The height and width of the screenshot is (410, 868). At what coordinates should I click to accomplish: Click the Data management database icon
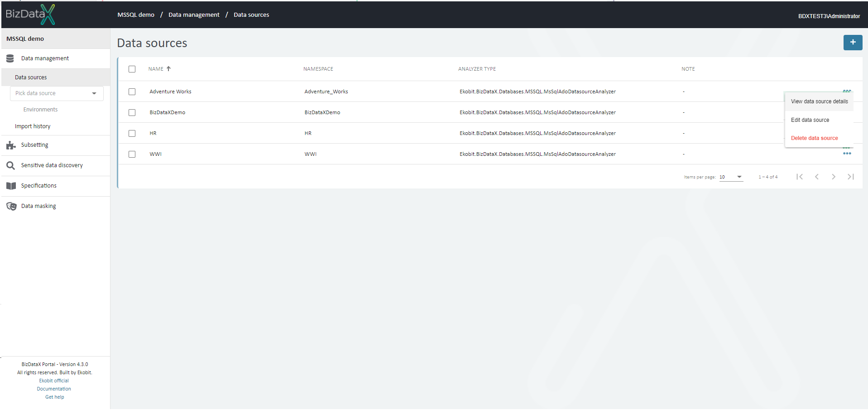(10, 58)
